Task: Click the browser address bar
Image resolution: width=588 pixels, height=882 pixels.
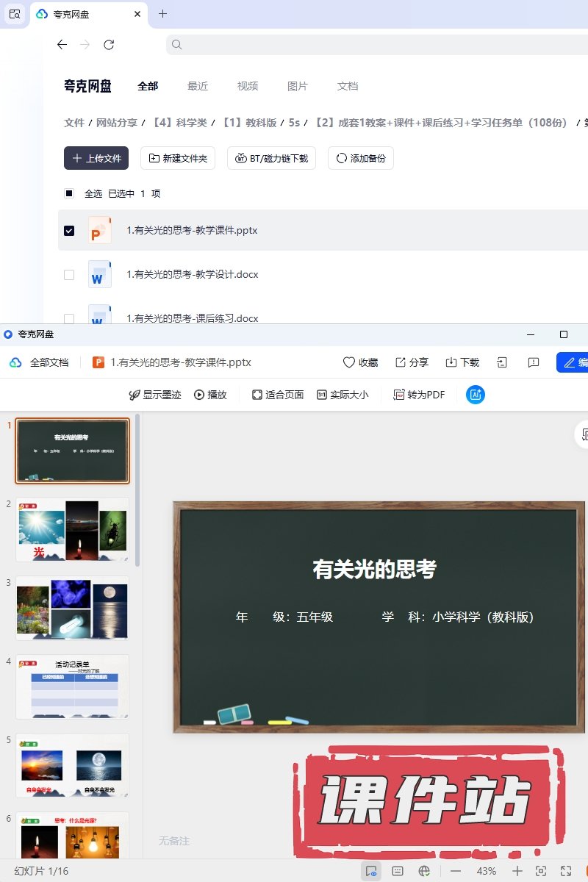Action: (367, 45)
